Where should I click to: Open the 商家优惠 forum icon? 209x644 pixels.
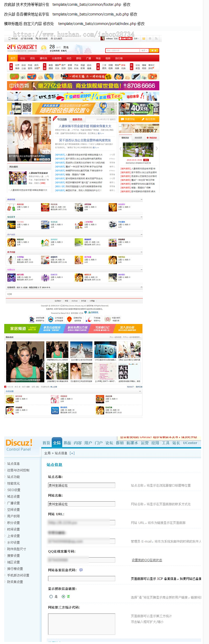point(11,207)
